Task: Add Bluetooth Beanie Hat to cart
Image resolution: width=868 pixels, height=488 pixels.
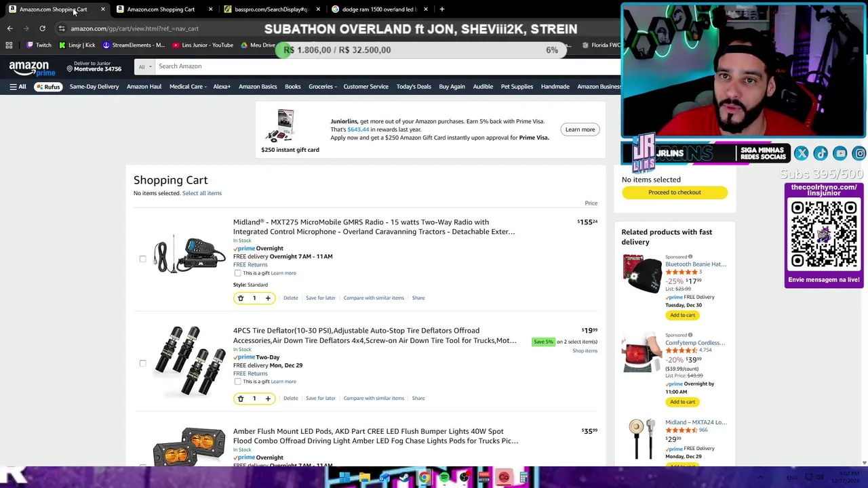Action: pos(682,315)
